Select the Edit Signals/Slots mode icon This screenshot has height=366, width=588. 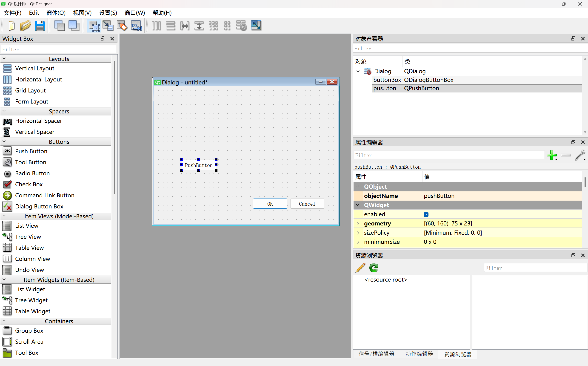click(x=108, y=26)
